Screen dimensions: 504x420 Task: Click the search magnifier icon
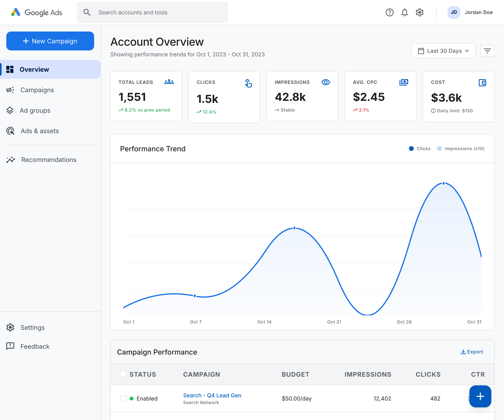87,12
